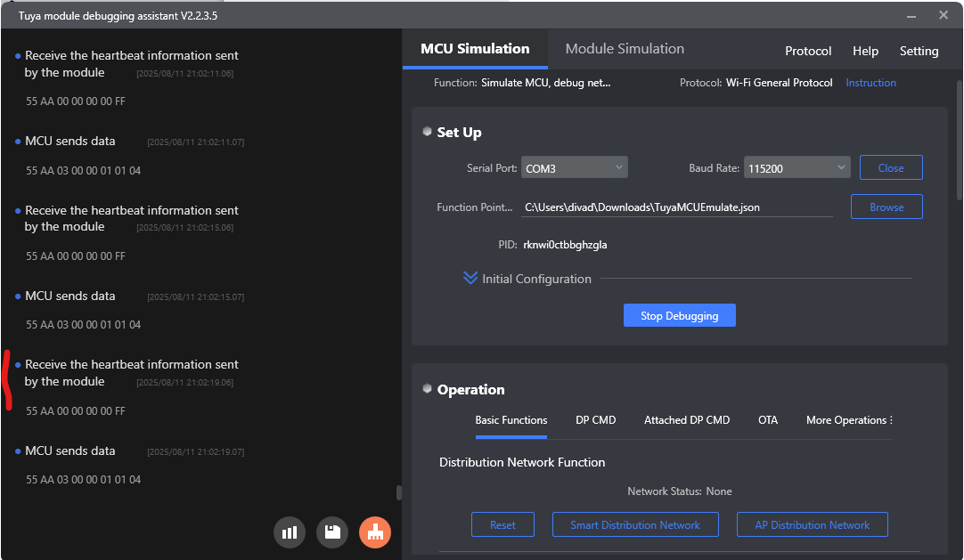Viewport: 964px width, 560px height.
Task: Click the Initial Configuration double-chevron icon
Action: 470,278
